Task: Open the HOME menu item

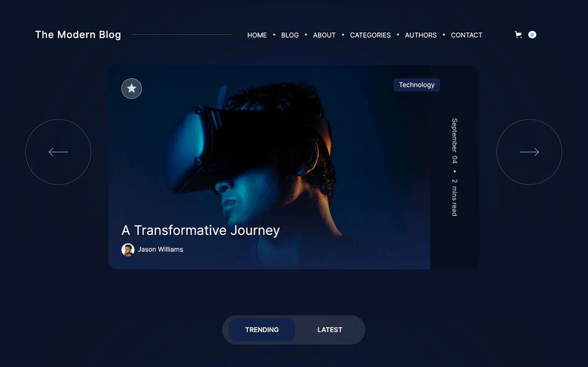Action: tap(257, 35)
